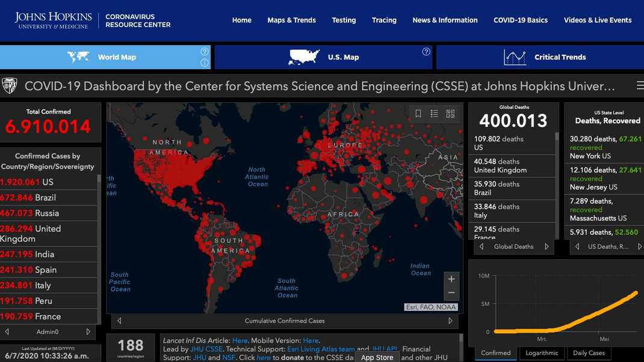The image size is (644, 362).
Task: Open Videos & Live Events menu
Action: [598, 20]
